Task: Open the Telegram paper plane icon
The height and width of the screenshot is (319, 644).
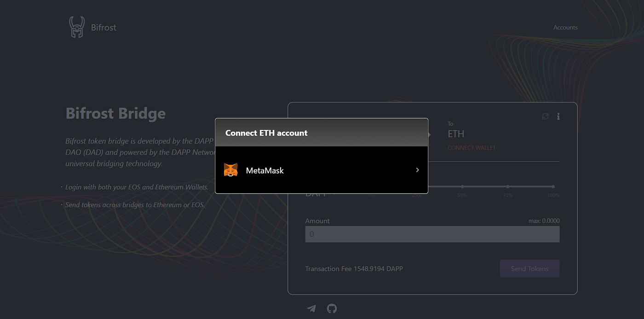Action: (x=311, y=308)
